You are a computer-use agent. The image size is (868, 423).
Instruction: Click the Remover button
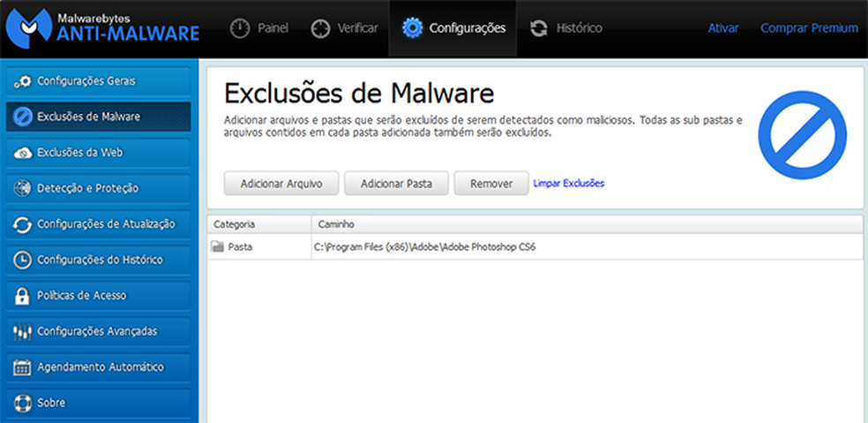(491, 184)
